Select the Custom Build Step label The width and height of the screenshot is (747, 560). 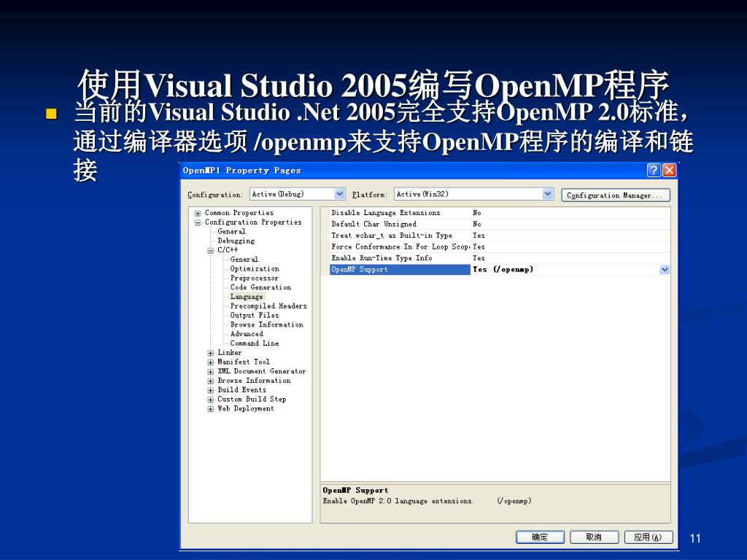click(x=252, y=399)
